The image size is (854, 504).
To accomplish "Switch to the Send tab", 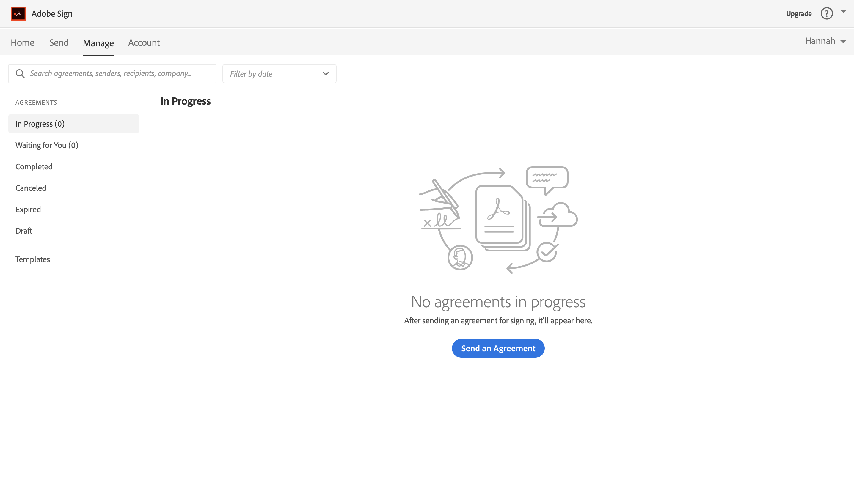I will (x=59, y=42).
